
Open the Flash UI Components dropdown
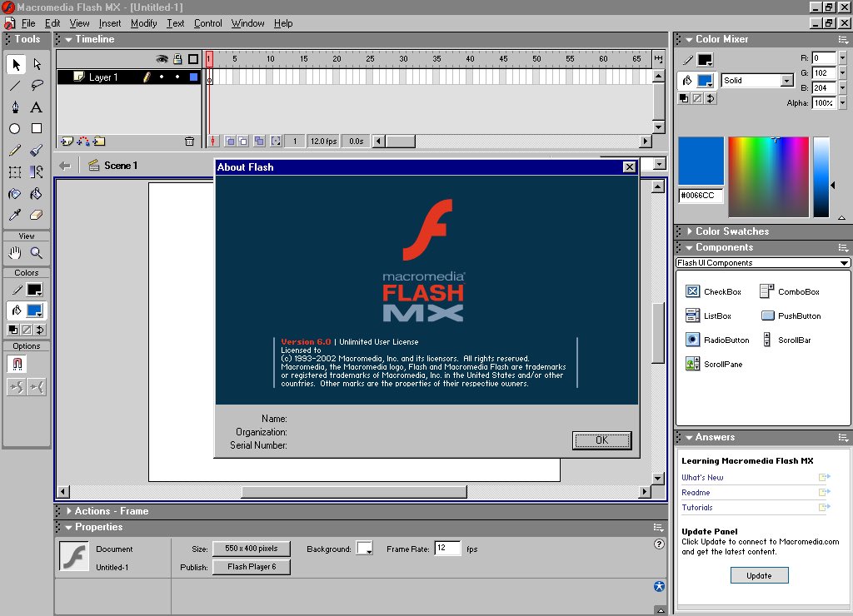(x=763, y=262)
